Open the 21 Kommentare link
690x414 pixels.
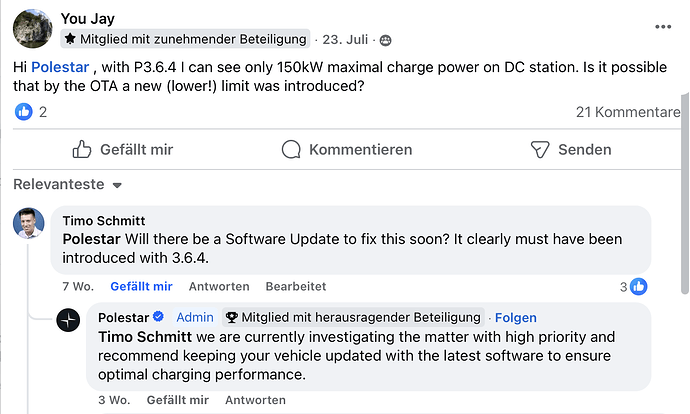pos(627,112)
